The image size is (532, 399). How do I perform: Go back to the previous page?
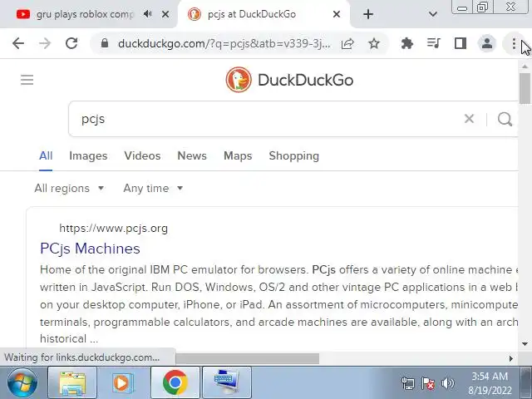click(18, 43)
